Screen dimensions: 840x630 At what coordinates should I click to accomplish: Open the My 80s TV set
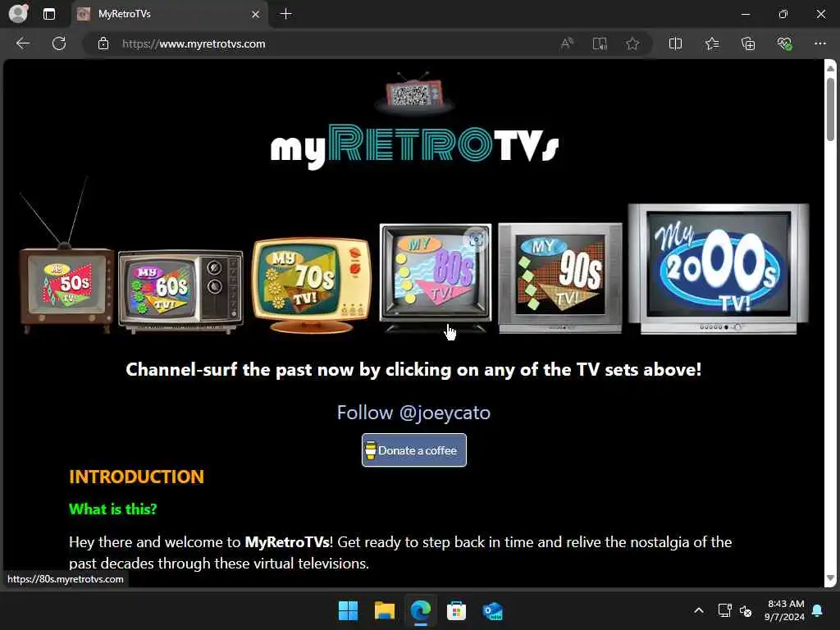[435, 276]
